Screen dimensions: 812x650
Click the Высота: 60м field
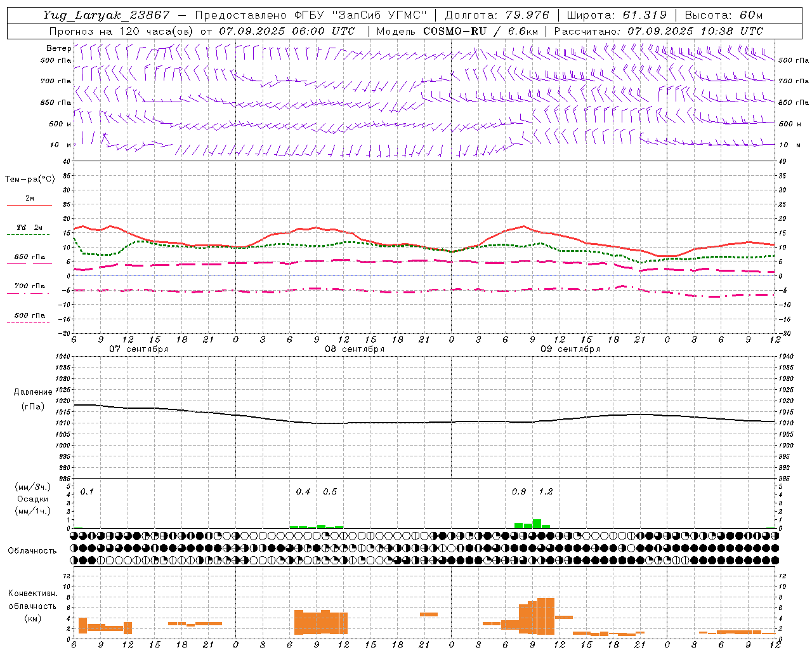[723, 15]
